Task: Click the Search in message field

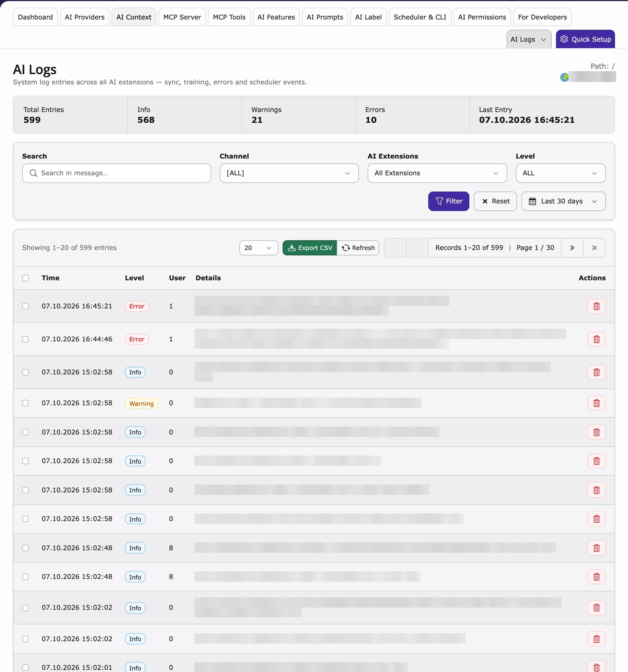Action: click(117, 173)
